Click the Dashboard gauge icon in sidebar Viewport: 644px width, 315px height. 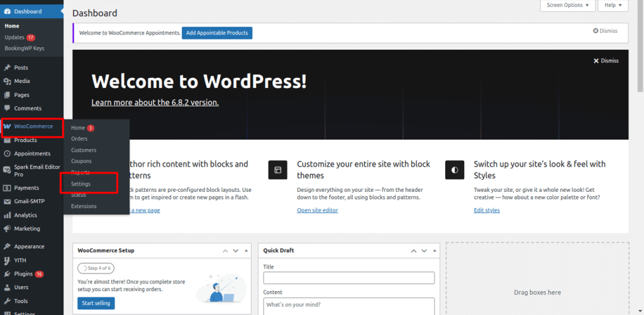7,11
